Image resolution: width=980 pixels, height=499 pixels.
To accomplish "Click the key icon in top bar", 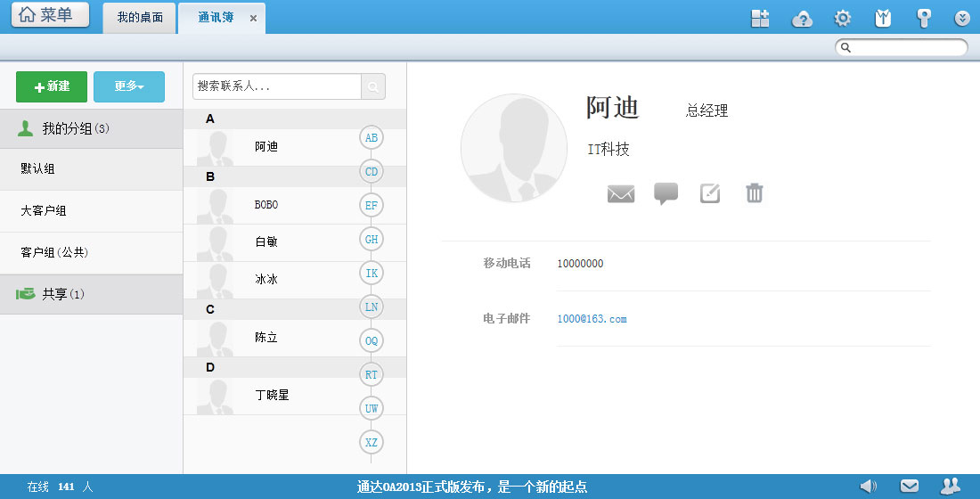I will click(x=924, y=19).
